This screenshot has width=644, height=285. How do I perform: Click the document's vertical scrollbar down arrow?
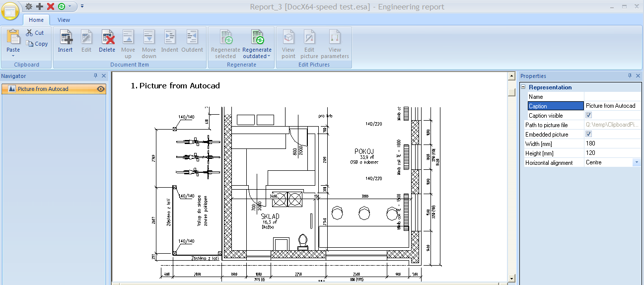[511, 278]
